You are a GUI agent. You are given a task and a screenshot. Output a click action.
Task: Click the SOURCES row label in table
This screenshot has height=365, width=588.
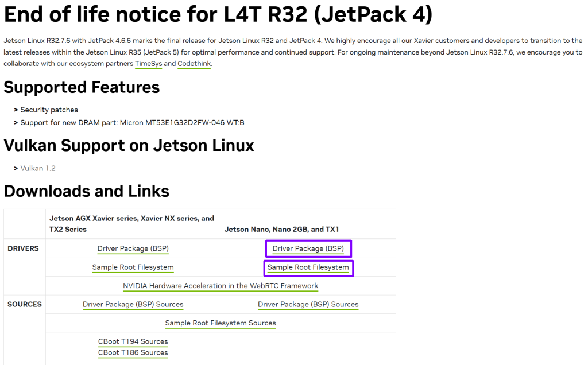point(25,304)
